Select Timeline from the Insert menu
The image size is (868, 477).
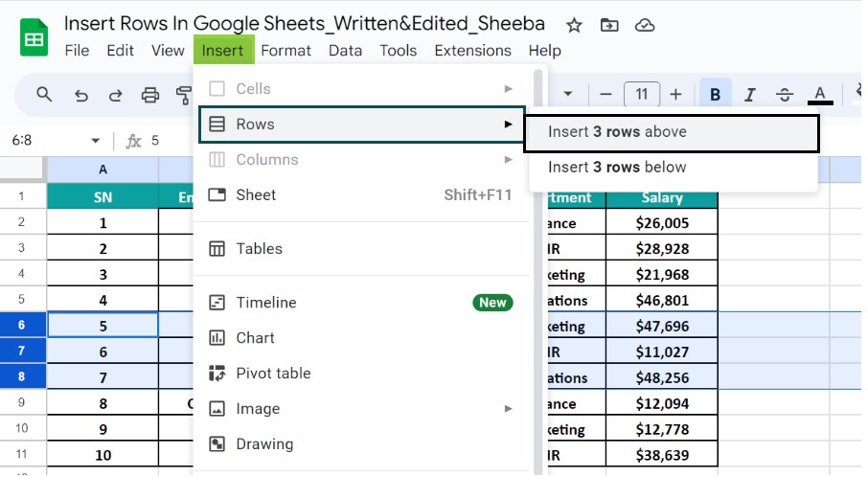click(361, 302)
